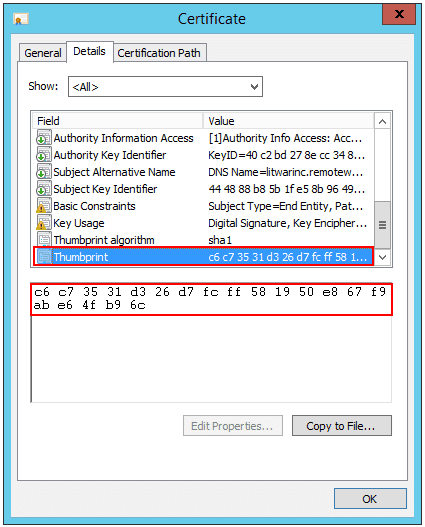Click the Authority Key Identifier row icon

click(x=44, y=155)
